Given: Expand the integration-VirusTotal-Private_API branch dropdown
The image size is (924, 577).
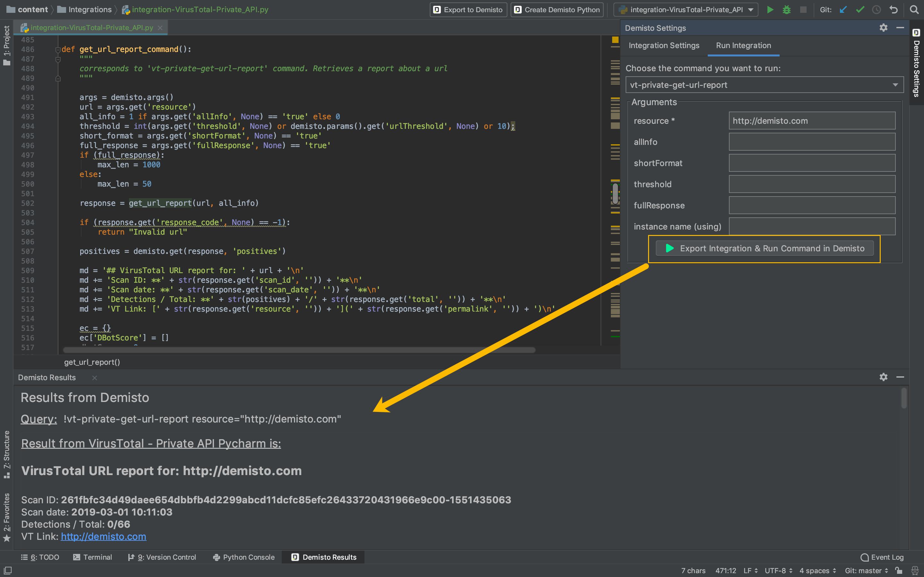Looking at the screenshot, I should coord(752,9).
